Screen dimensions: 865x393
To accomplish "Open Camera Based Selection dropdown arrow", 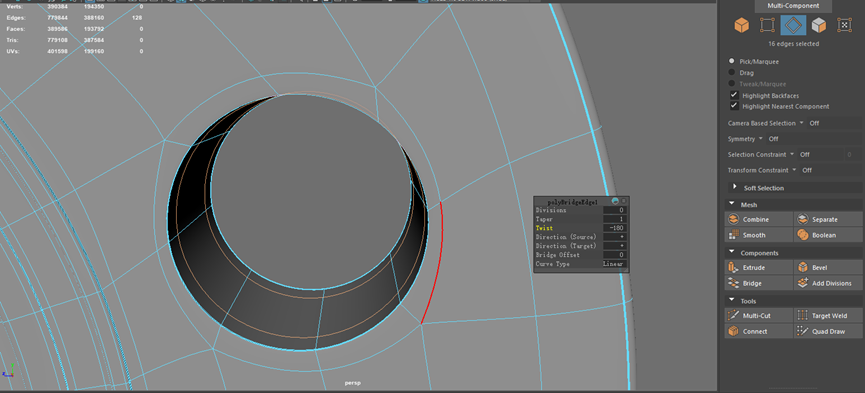I will coord(802,123).
